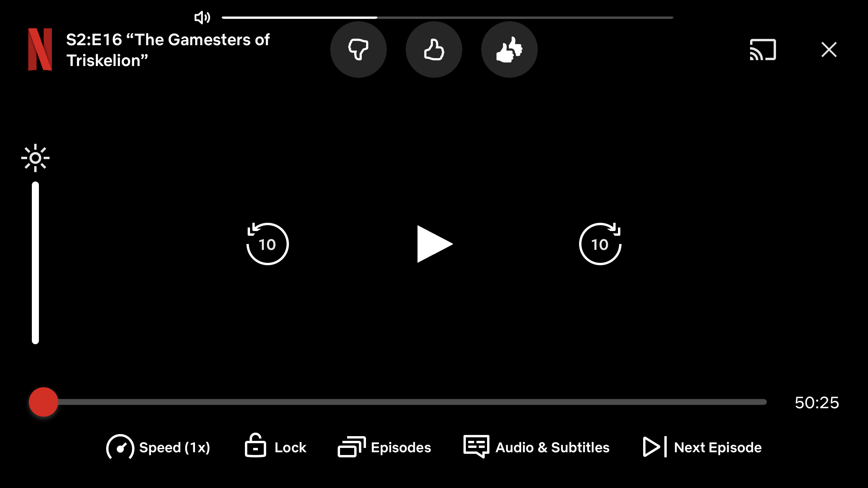Viewport: 868px width, 488px height.
Task: Click the rewind 10 seconds icon
Action: click(267, 244)
